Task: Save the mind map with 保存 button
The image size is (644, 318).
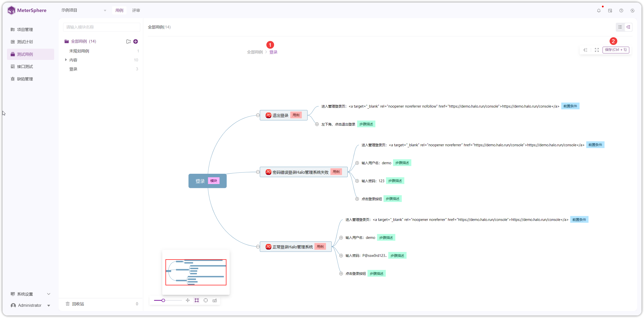Action: click(616, 50)
